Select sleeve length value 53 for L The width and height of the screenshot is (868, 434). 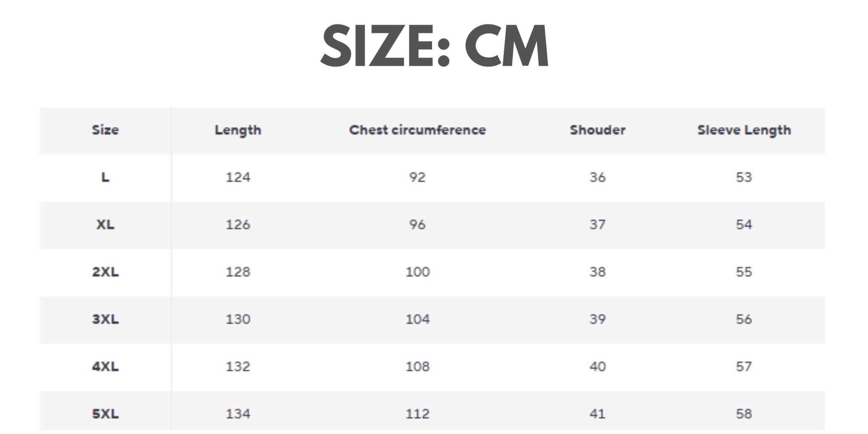point(744,177)
